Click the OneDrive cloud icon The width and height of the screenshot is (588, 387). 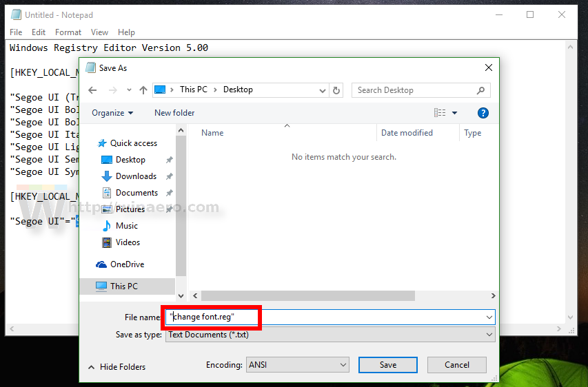[101, 264]
